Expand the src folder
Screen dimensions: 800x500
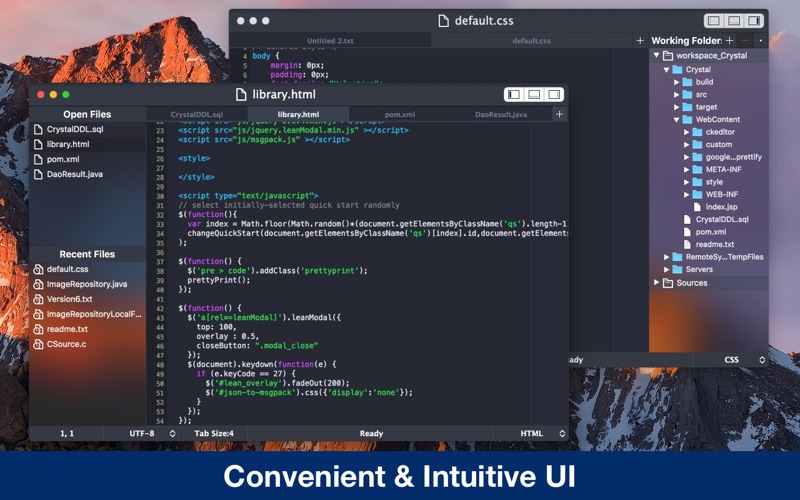tap(677, 94)
